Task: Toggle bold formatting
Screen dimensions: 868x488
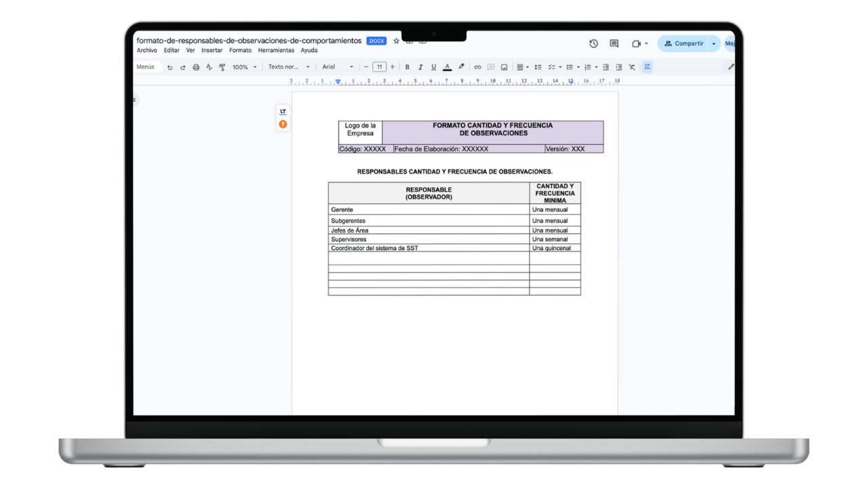Action: coord(408,67)
